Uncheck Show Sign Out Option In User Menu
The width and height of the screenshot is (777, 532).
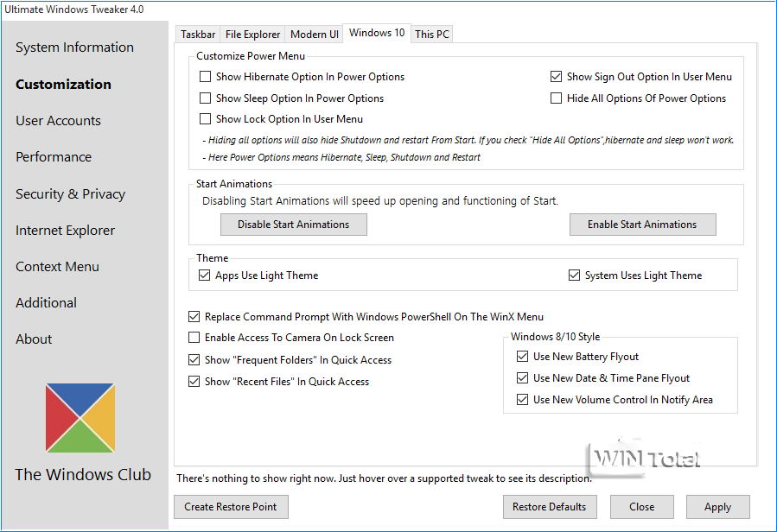click(557, 77)
